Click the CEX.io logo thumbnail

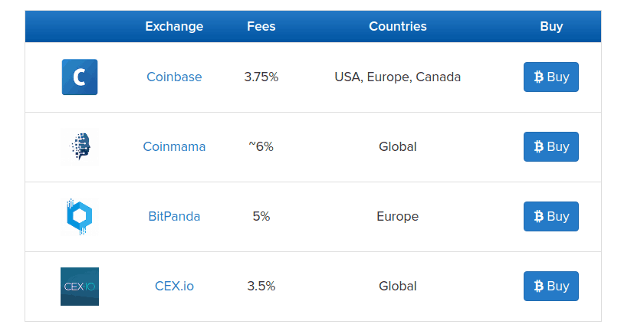point(80,287)
